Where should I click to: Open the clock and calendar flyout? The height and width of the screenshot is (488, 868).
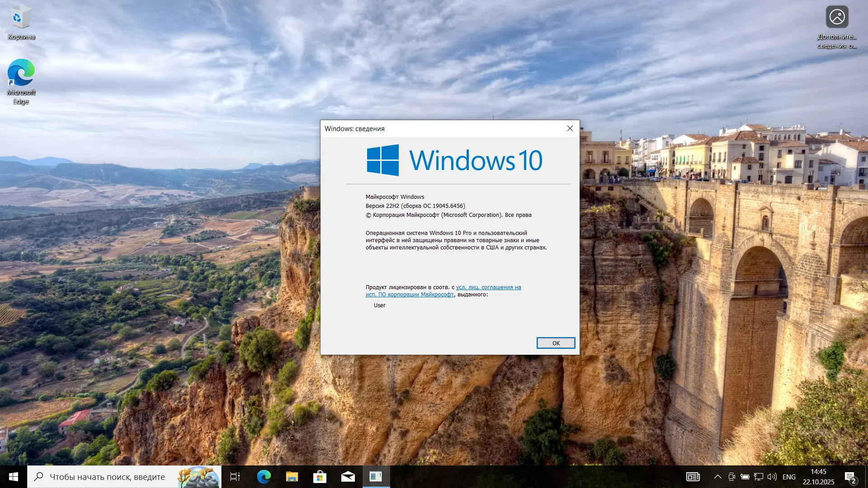(818, 477)
